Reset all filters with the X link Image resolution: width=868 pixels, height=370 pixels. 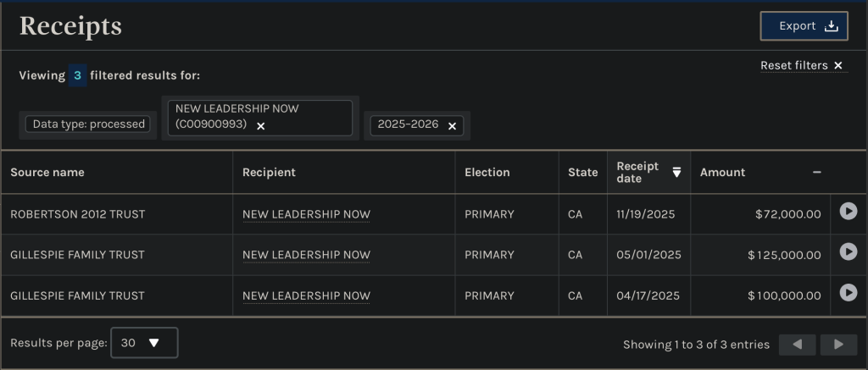[837, 66]
